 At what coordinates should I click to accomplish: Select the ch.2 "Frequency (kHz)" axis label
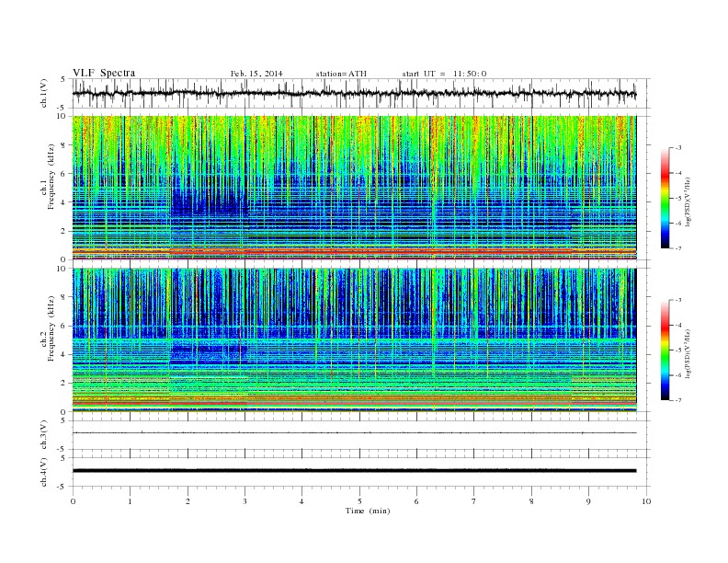(51, 328)
